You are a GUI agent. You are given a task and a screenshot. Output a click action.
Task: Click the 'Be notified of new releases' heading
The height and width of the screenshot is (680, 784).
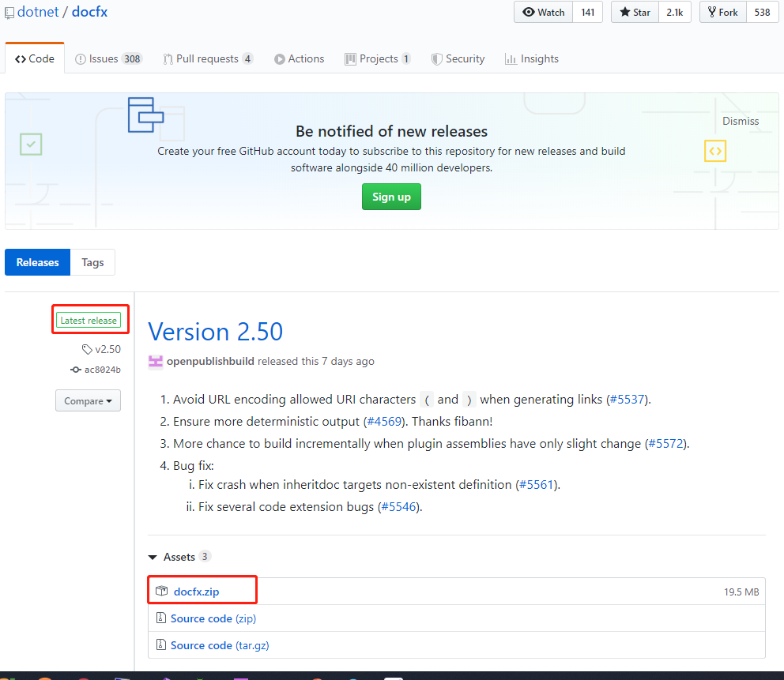[x=391, y=131]
